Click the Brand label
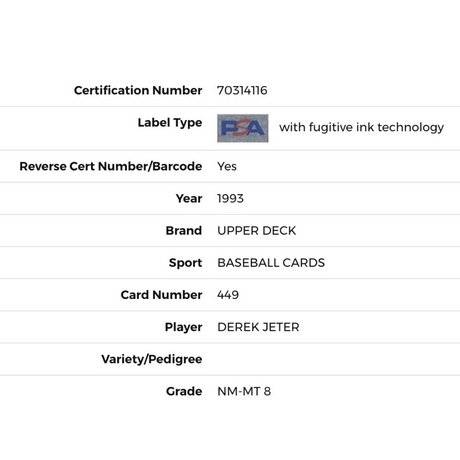This screenshot has width=460, height=460. [184, 231]
